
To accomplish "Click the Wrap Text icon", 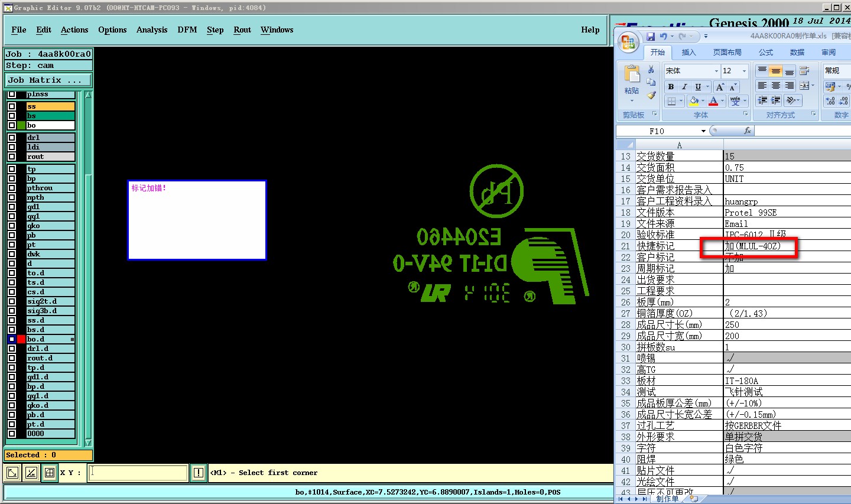I will [x=804, y=71].
